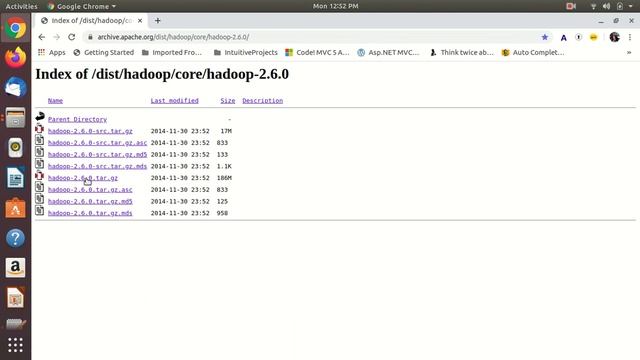Click Activities in the top bar
The width and height of the screenshot is (640, 360).
[21, 6]
